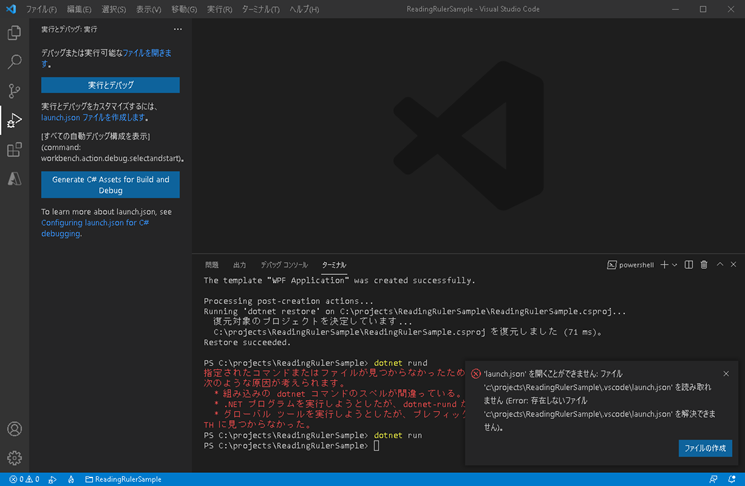The width and height of the screenshot is (745, 486).
Task: Open the Azure view icon
Action: 14,179
